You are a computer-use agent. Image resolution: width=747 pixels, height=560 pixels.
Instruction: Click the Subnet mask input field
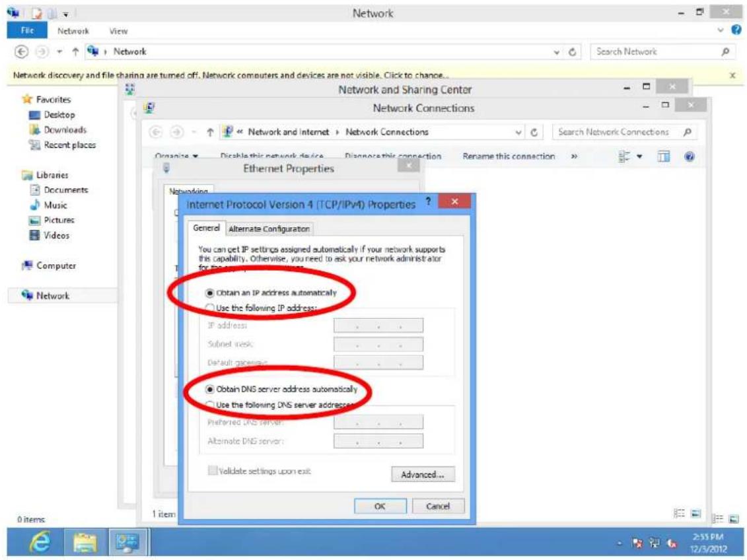click(378, 344)
